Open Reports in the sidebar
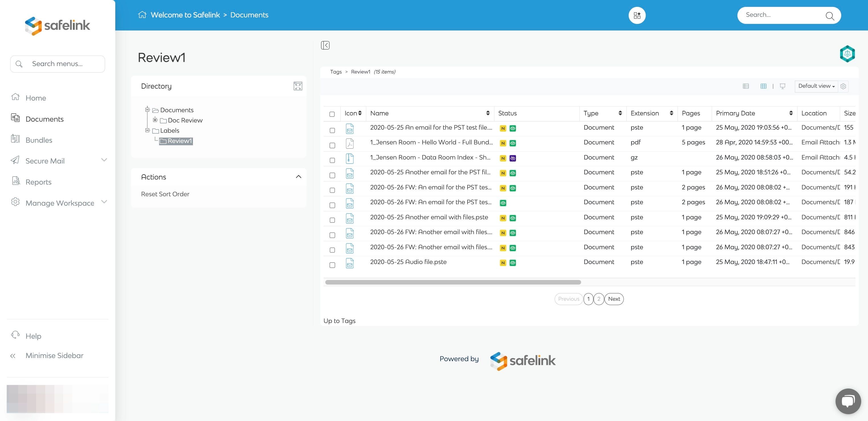 click(38, 182)
